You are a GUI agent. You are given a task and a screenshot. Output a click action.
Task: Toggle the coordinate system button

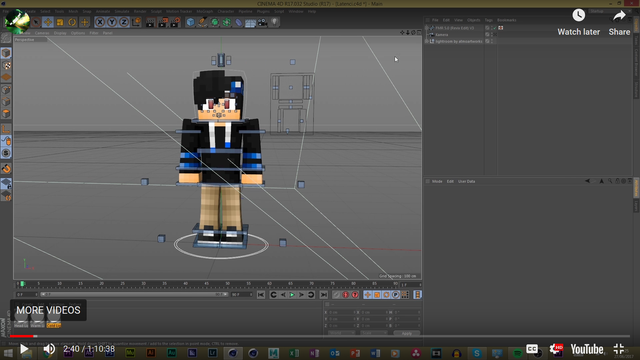tap(136, 22)
